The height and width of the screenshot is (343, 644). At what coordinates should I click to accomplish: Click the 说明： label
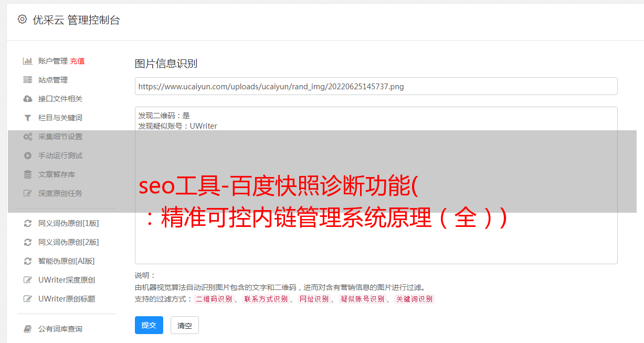145,275
